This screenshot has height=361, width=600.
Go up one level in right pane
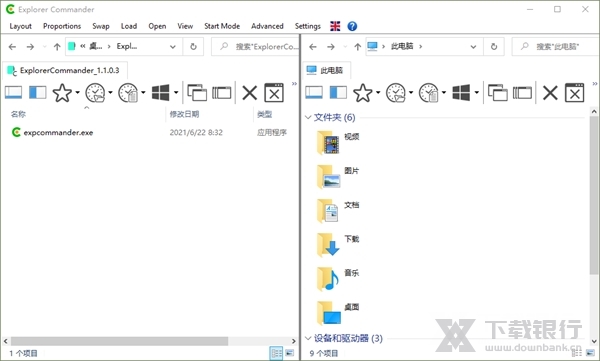357,47
